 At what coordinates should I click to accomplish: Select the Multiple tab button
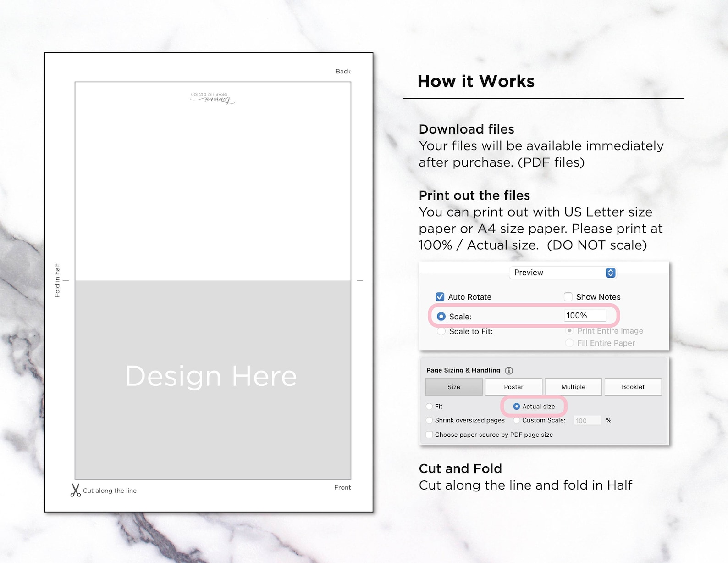(x=574, y=387)
